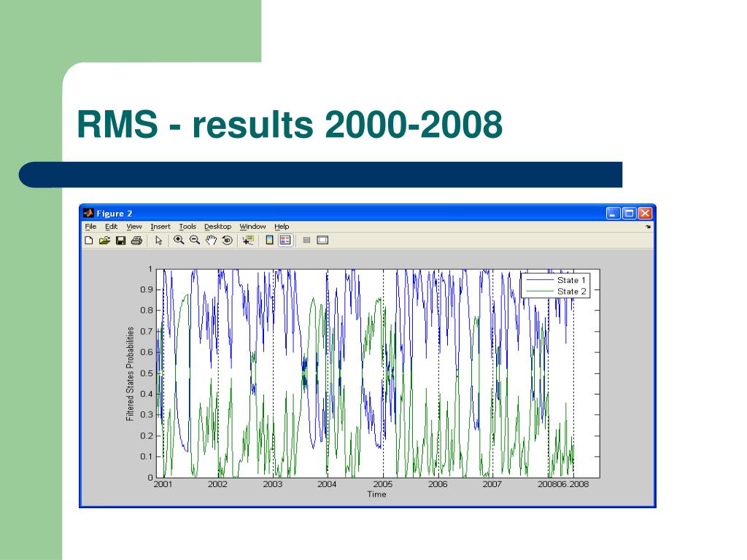Click the dock figure arrow at menu bar right
The width and height of the screenshot is (747, 560).
(648, 227)
